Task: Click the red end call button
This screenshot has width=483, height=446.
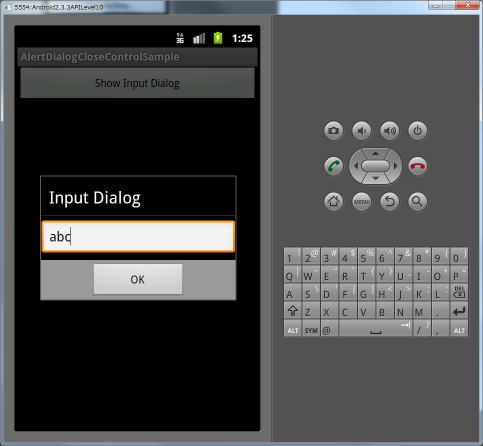Action: (418, 166)
